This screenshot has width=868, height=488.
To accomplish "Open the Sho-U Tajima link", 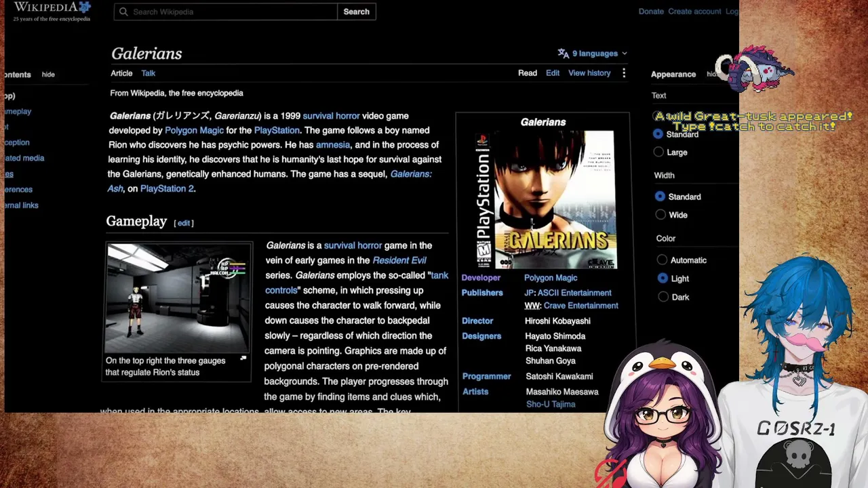I will (551, 405).
